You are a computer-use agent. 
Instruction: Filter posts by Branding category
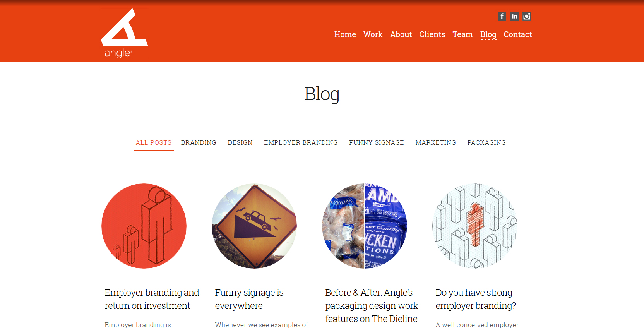click(x=199, y=142)
